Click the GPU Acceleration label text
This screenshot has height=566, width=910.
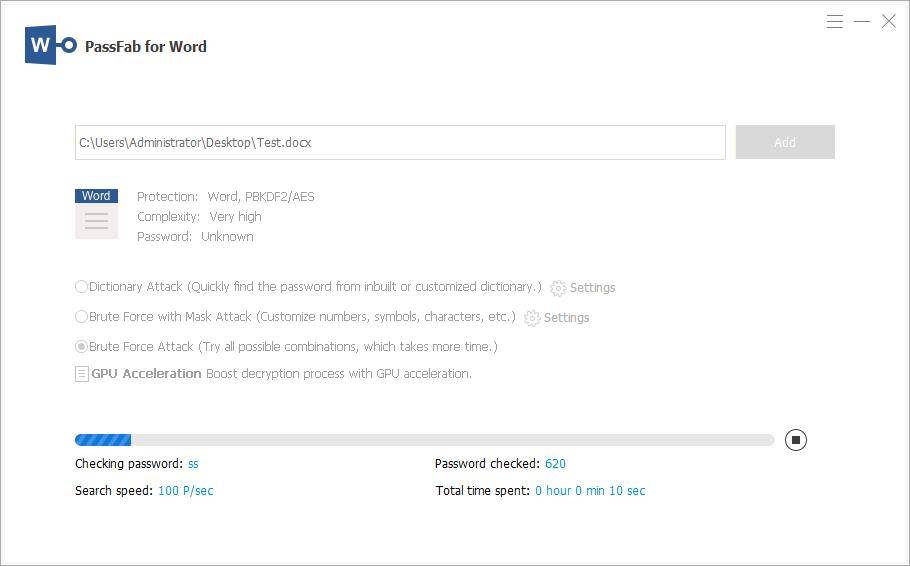pos(146,374)
